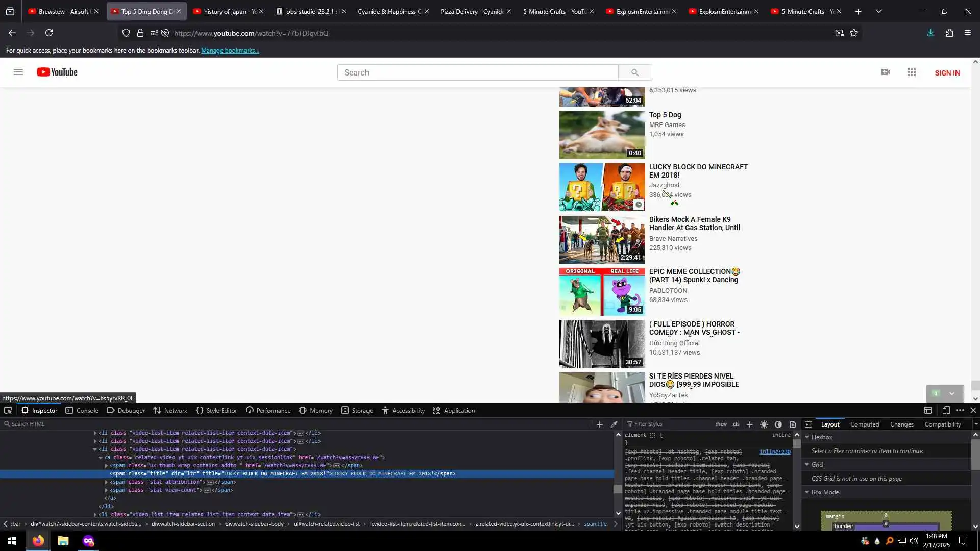Open the Computed sidebar tab
The width and height of the screenshot is (980, 551).
tap(864, 424)
